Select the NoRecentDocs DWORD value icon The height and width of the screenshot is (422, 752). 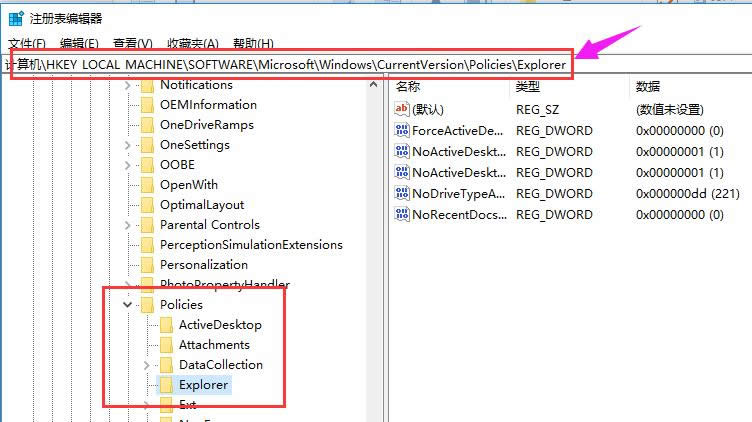(403, 215)
